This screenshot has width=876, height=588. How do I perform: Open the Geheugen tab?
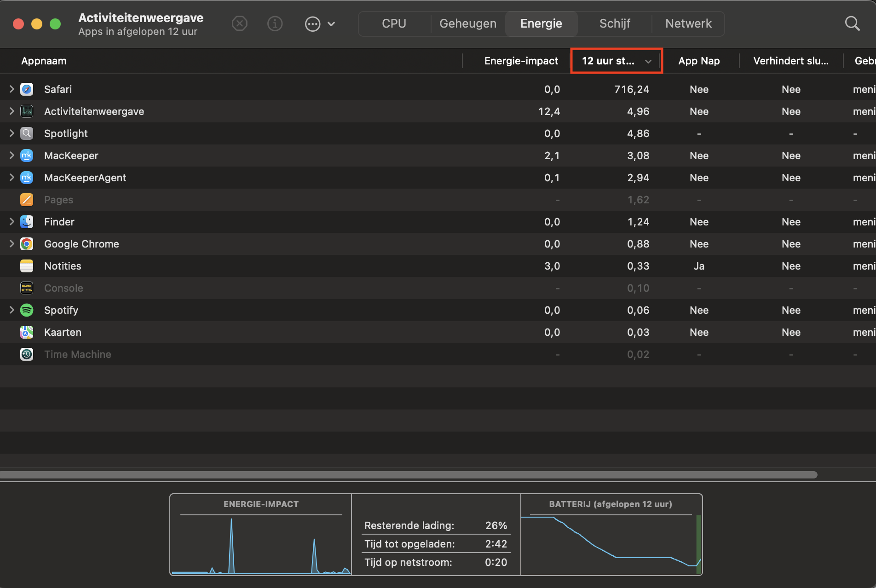click(x=467, y=23)
